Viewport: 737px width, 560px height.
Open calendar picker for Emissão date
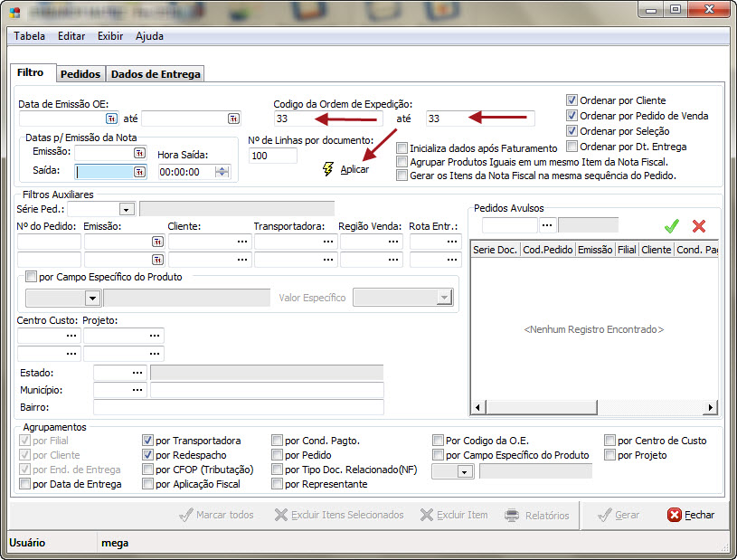click(139, 153)
